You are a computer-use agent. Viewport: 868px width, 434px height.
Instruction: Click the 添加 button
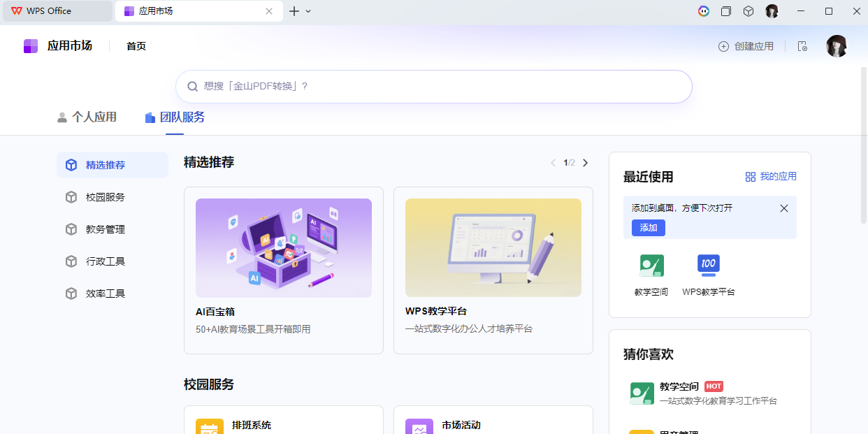(649, 228)
